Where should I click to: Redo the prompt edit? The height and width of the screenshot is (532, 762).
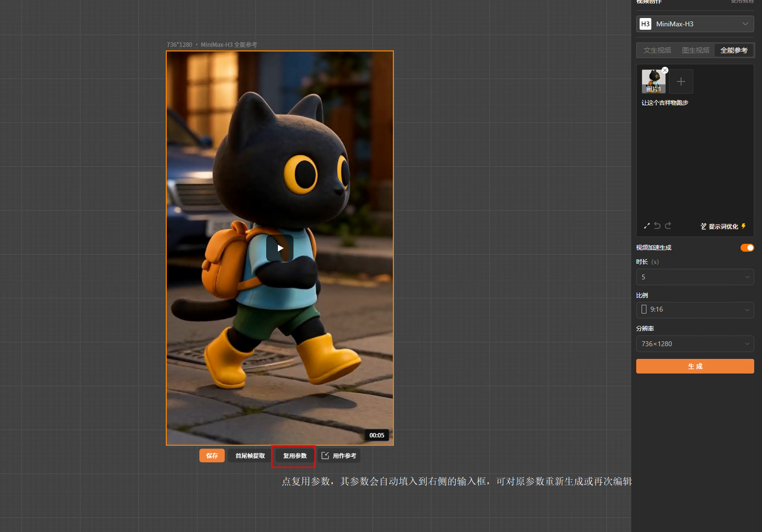(x=668, y=225)
